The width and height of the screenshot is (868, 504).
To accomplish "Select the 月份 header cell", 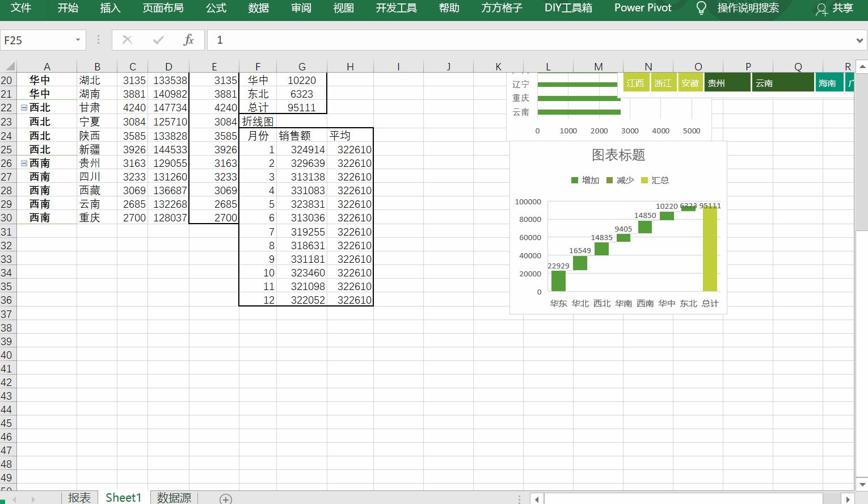I will coord(258,136).
